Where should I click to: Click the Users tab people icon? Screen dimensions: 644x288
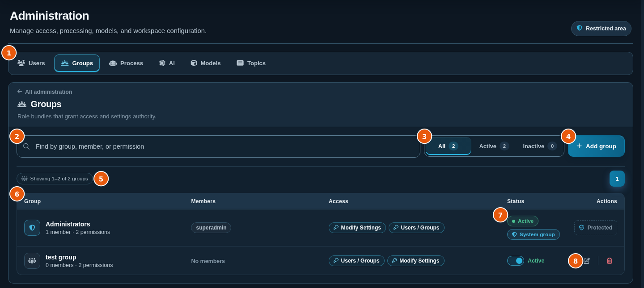coord(21,63)
